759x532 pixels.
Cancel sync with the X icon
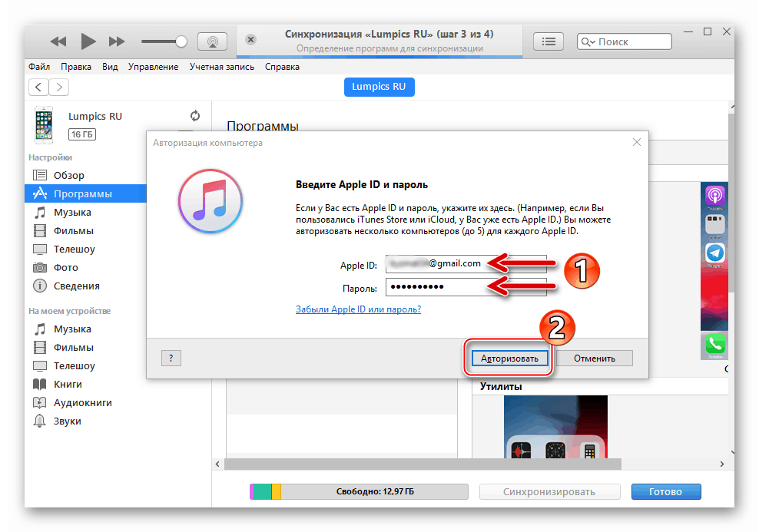point(250,40)
